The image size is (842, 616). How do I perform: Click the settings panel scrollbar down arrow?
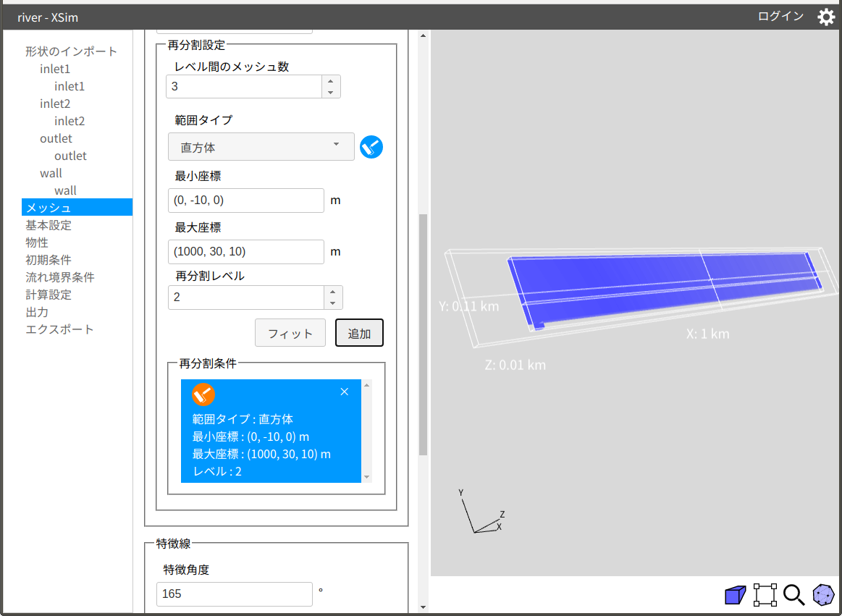[423, 607]
